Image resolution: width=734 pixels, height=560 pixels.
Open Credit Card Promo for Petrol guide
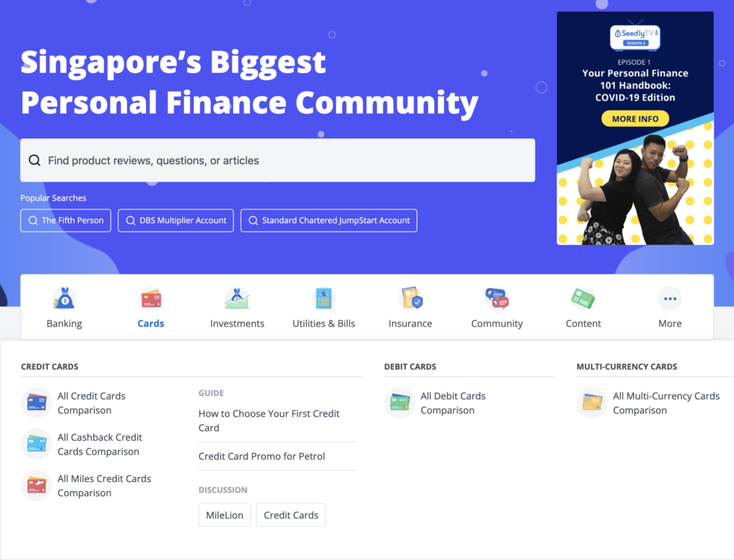262,456
